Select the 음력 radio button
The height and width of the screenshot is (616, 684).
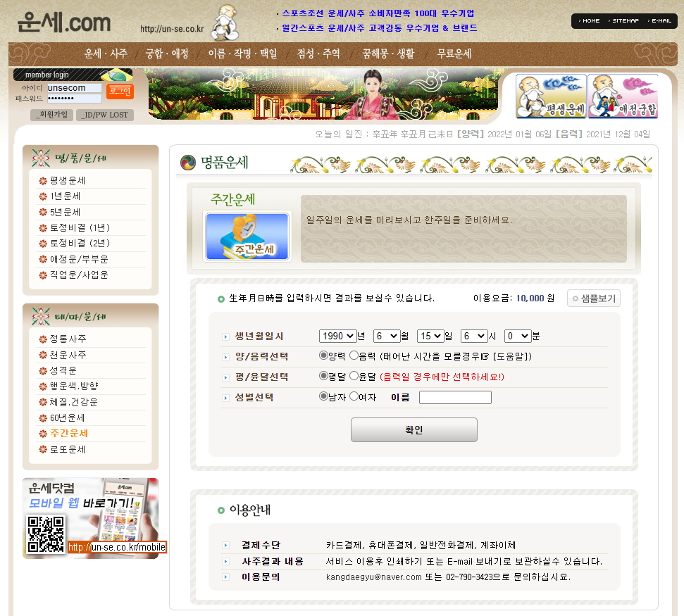tap(354, 356)
